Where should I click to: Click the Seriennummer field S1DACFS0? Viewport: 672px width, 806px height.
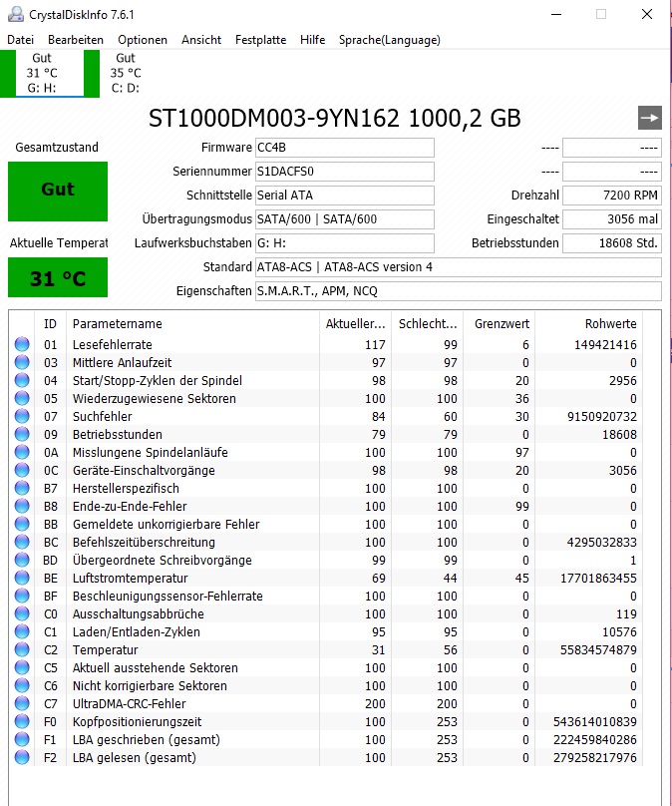(345, 172)
